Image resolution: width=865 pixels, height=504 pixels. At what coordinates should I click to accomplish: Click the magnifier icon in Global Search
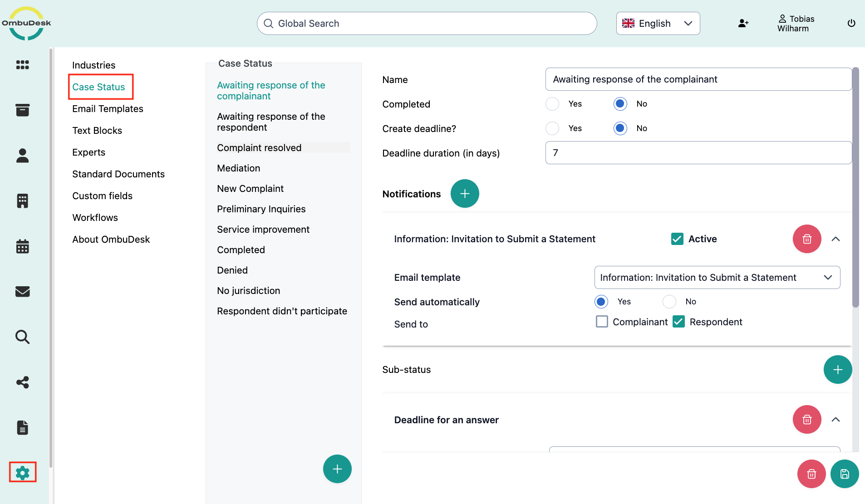pyautogui.click(x=268, y=24)
